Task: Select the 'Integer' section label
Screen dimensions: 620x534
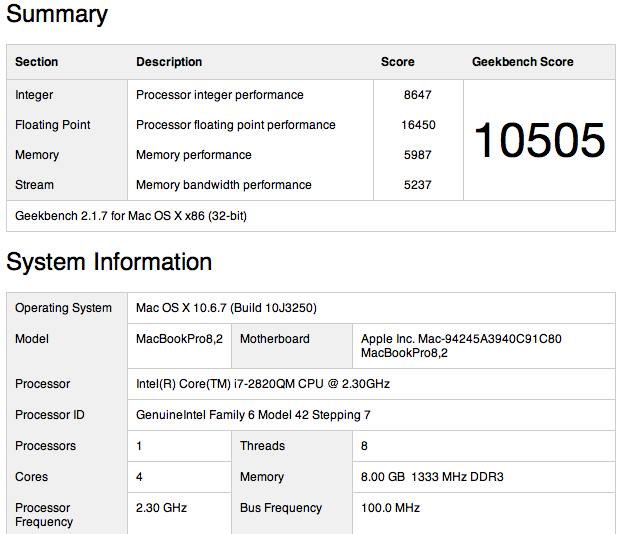Action: (x=34, y=95)
